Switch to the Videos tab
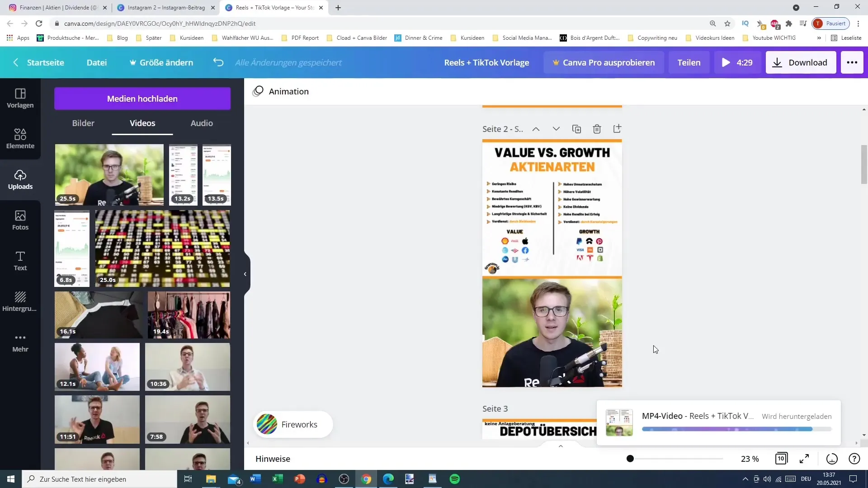 click(x=142, y=123)
